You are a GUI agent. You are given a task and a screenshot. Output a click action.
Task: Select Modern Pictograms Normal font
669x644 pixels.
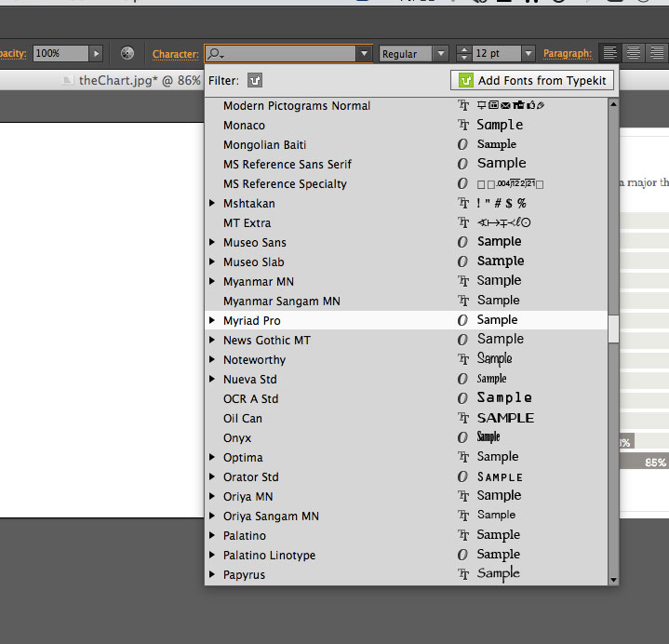coord(406,105)
